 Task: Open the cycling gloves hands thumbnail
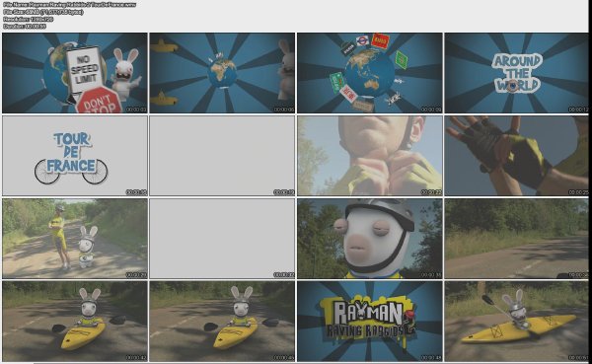pos(516,156)
